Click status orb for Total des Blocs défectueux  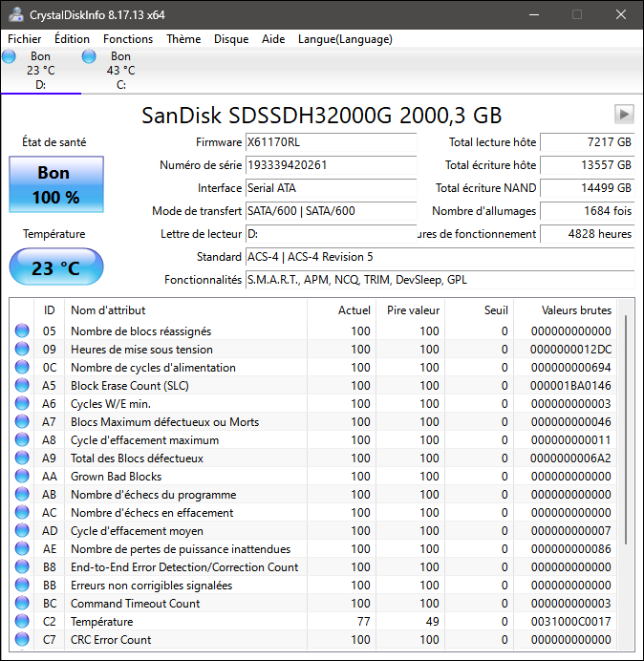tap(22, 458)
